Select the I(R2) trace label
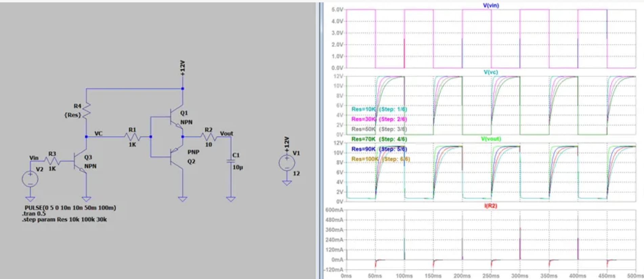 click(491, 206)
